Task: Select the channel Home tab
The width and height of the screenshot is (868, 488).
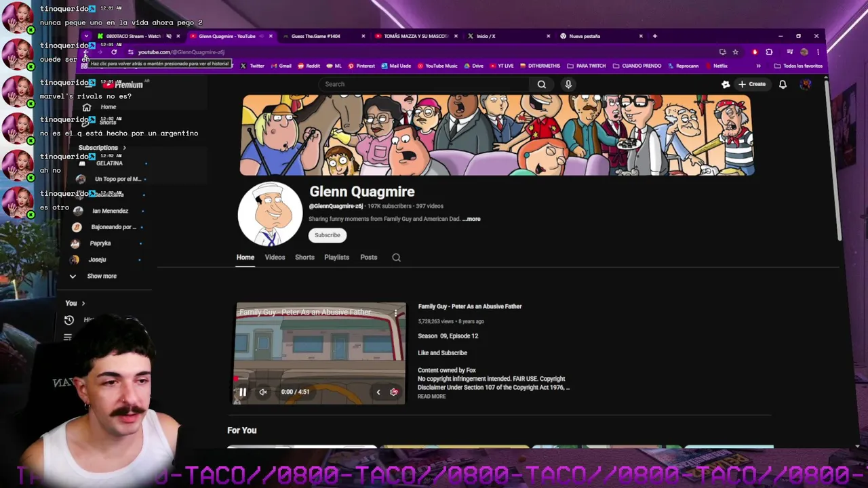Action: [245, 258]
